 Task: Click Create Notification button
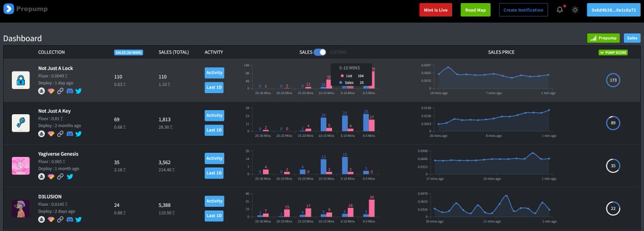click(524, 10)
